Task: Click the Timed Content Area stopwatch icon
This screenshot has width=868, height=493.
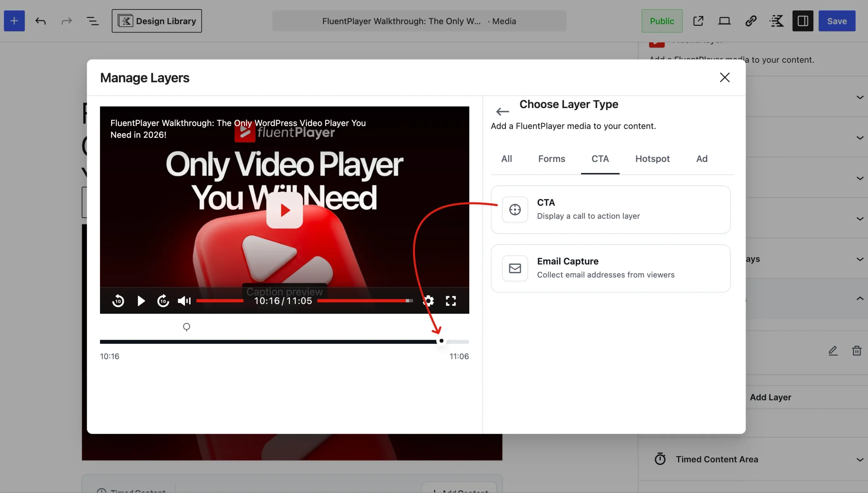Action: pos(660,459)
